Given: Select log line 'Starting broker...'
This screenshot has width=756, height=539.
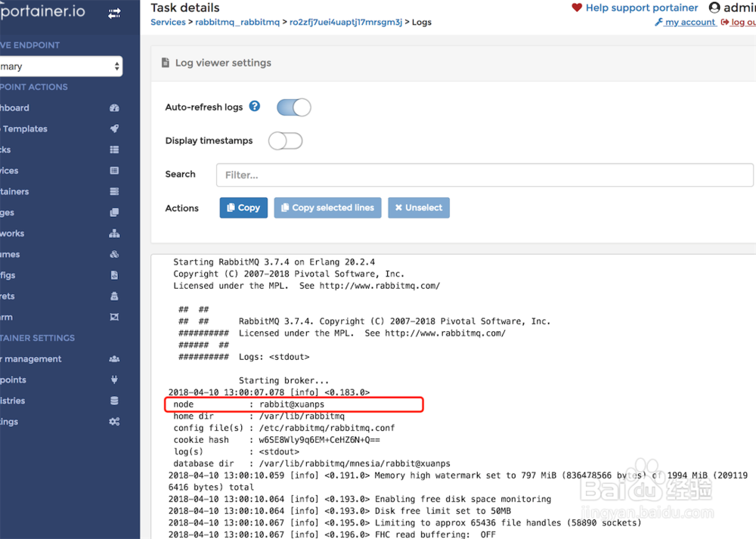Looking at the screenshot, I should [283, 380].
